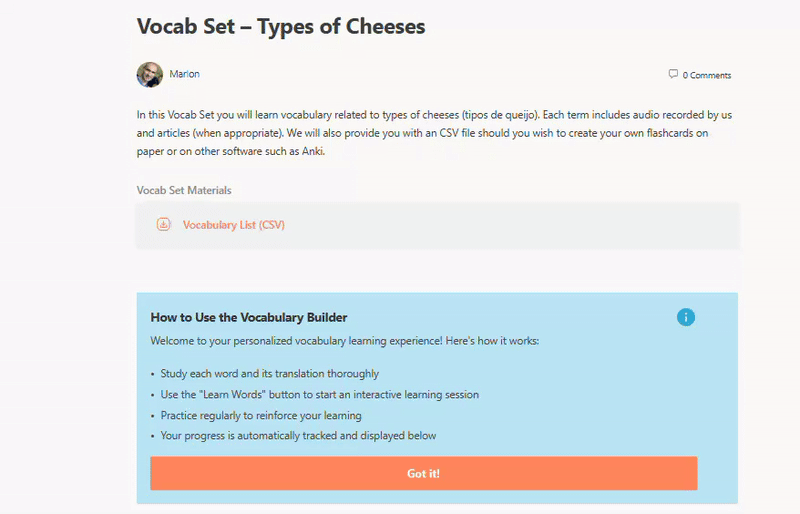Click Marion's author avatar photo
Screen dimensions: 800x514
click(149, 74)
